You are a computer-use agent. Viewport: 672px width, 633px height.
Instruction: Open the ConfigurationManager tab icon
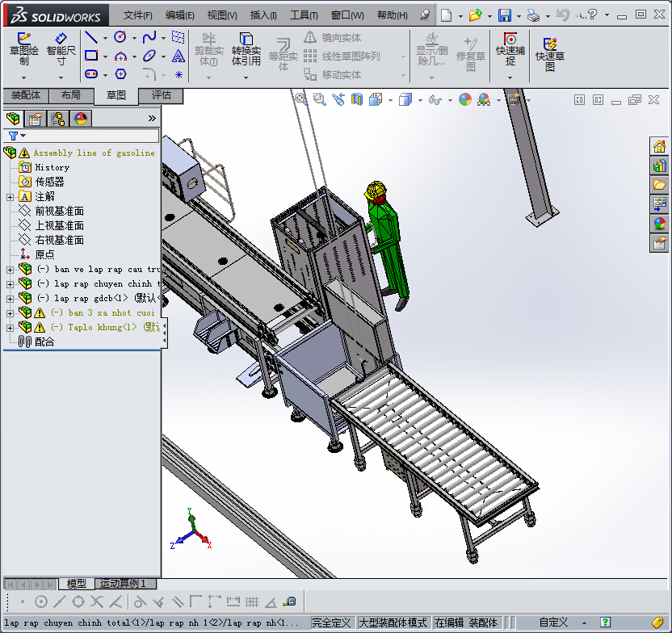click(58, 119)
